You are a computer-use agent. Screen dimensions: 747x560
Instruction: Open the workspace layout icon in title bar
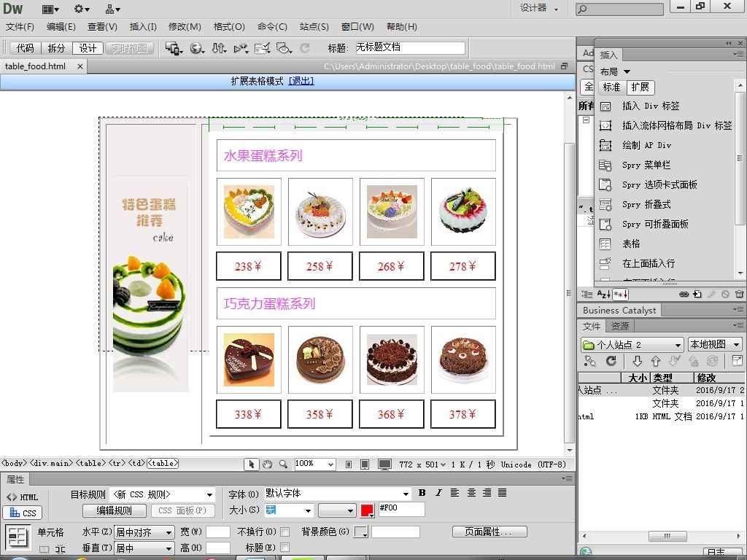coord(50,9)
